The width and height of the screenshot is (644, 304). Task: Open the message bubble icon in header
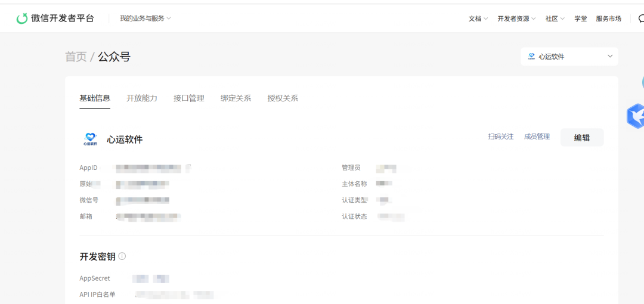point(641,18)
